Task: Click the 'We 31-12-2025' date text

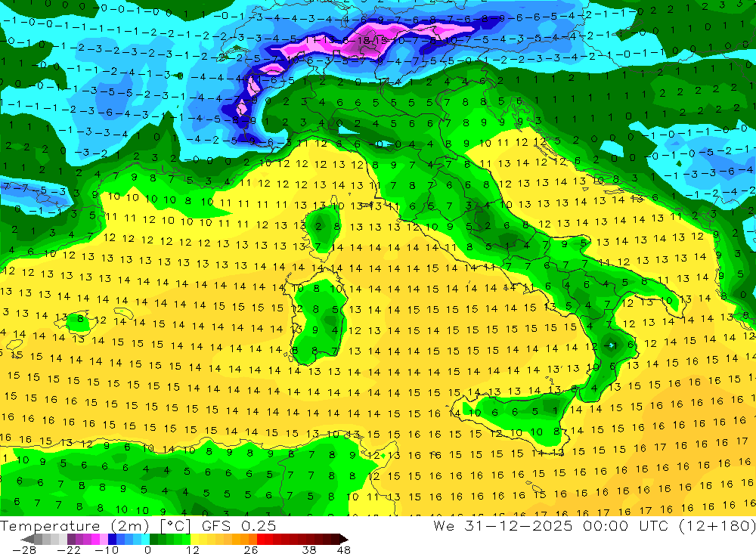Action: (x=503, y=525)
